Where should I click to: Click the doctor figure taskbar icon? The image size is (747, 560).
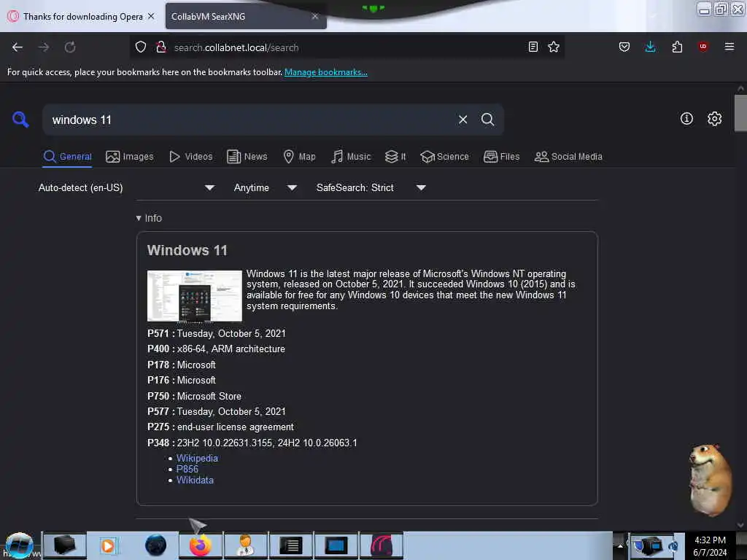(x=246, y=545)
